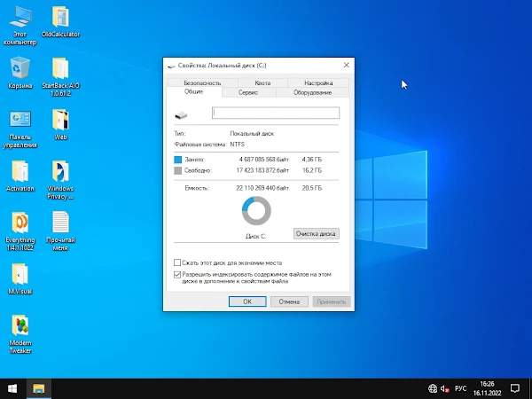The image size is (532, 399).
Task: Click the 16,2 ГБ free value
Action: click(312, 170)
